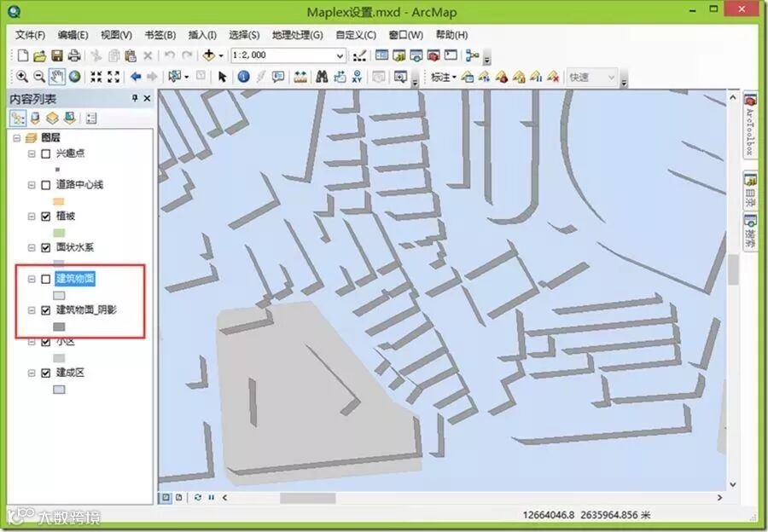
Task: Click the map's horizontal scrollbar thumb
Action: 307,498
